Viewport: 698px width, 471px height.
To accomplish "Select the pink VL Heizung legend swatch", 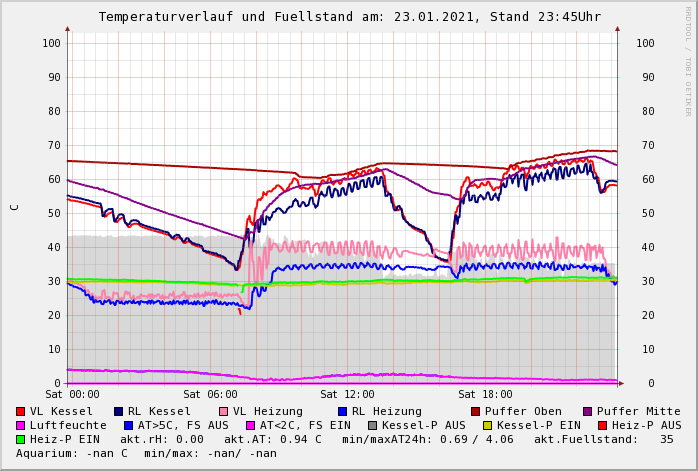I will pyautogui.click(x=224, y=411).
